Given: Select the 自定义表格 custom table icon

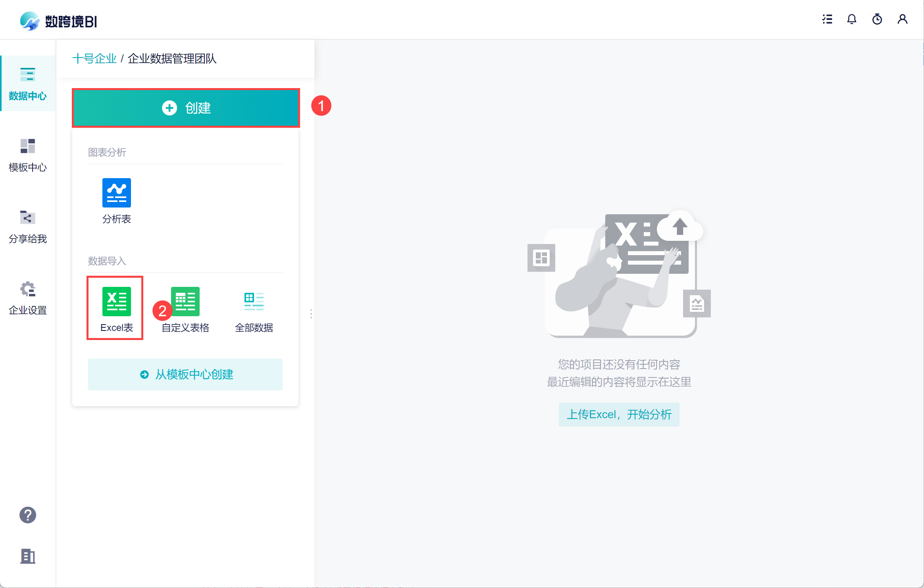Looking at the screenshot, I should point(185,302).
